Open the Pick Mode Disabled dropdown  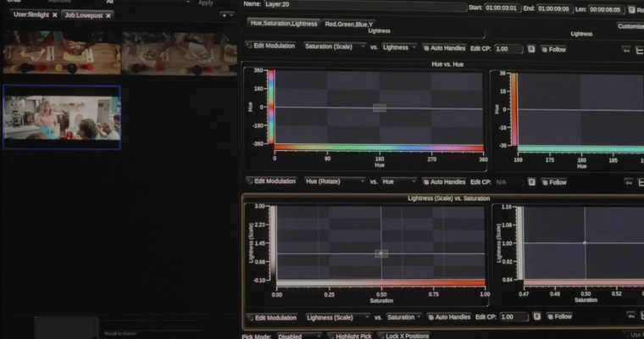click(299, 336)
